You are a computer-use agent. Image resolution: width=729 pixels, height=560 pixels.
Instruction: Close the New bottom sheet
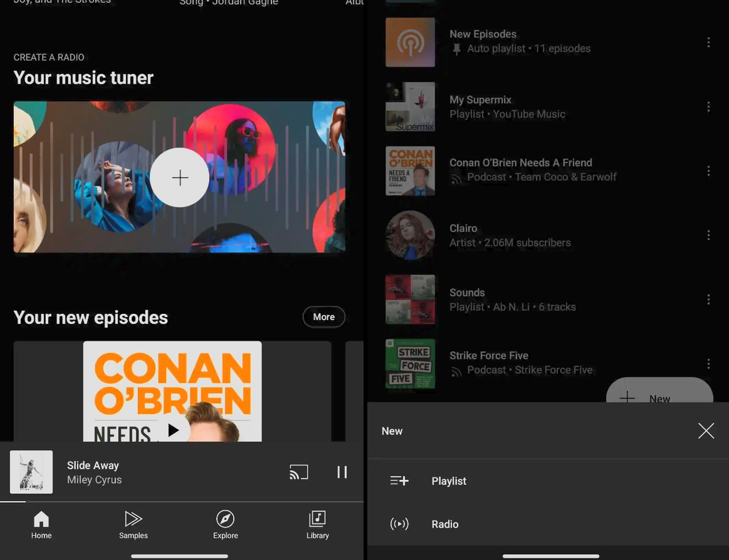(x=706, y=431)
